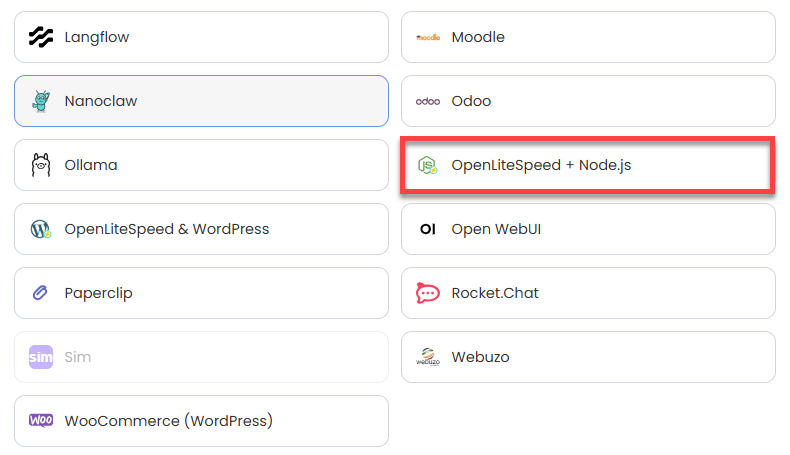
Task: Click the Moodle logo icon
Action: [x=428, y=37]
